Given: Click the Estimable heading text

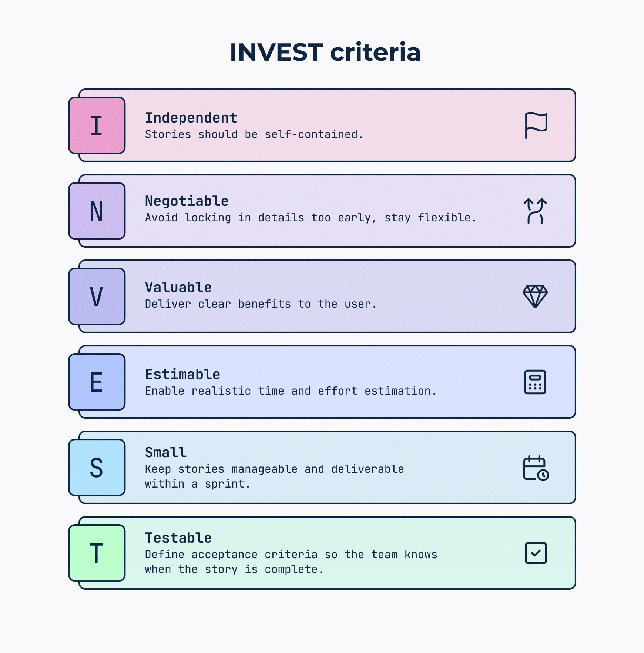Looking at the screenshot, I should (x=182, y=374).
